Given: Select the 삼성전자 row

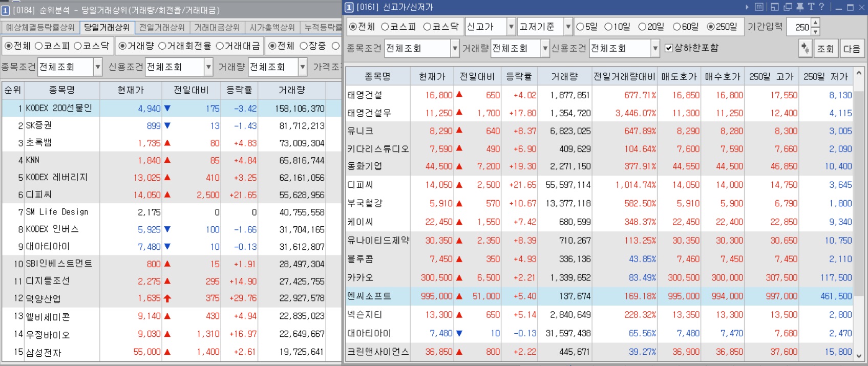Looking at the screenshot, I should point(172,352).
